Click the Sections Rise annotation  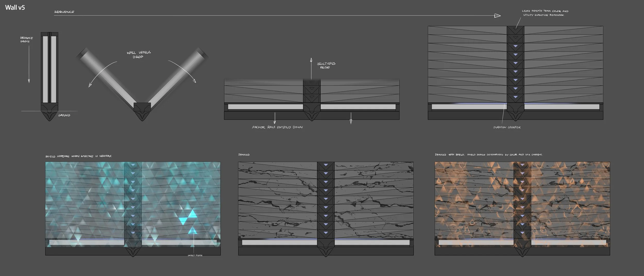pyautogui.click(x=326, y=65)
